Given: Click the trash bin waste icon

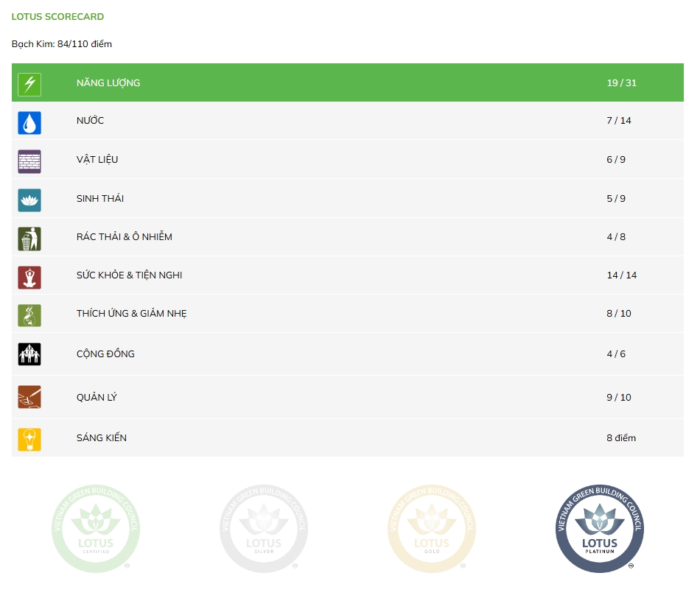Looking at the screenshot, I should click(x=29, y=239).
